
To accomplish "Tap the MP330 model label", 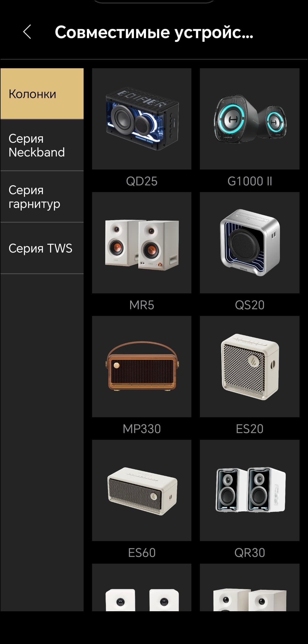I will [x=142, y=429].
